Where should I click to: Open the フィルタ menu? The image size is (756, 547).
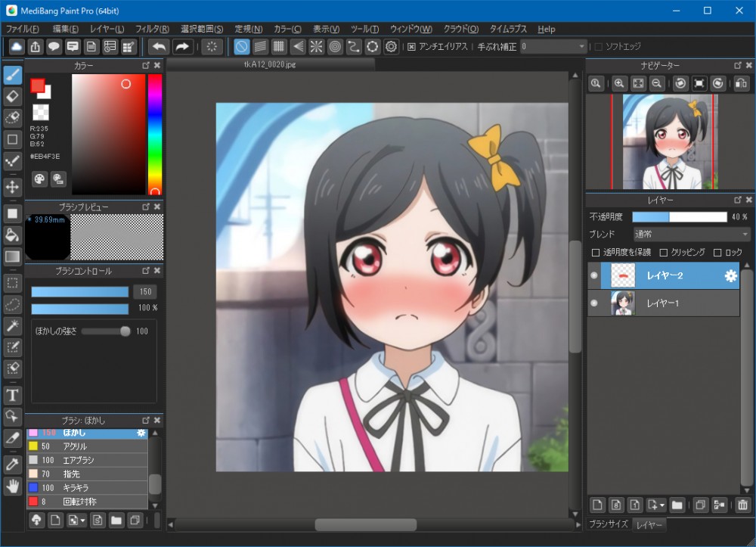(152, 29)
